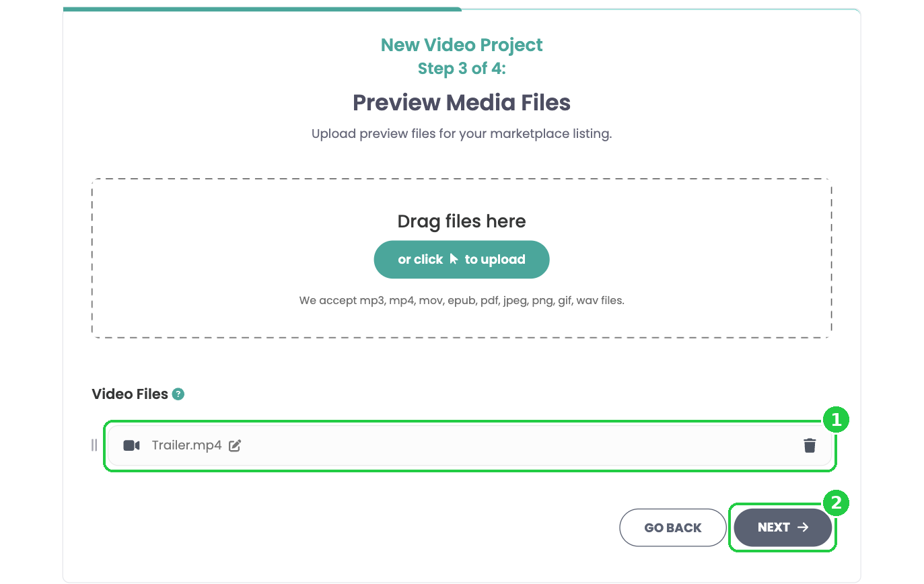Click the 'Video Files' section label
This screenshot has height=584, width=924.
(130, 394)
